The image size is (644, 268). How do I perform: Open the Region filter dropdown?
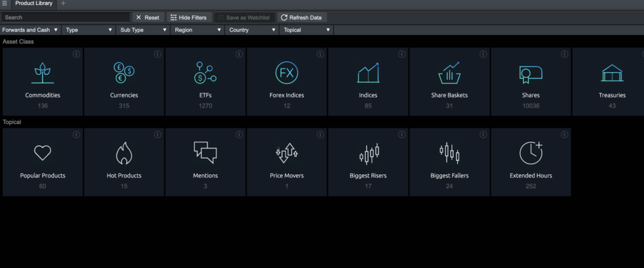coord(198,30)
